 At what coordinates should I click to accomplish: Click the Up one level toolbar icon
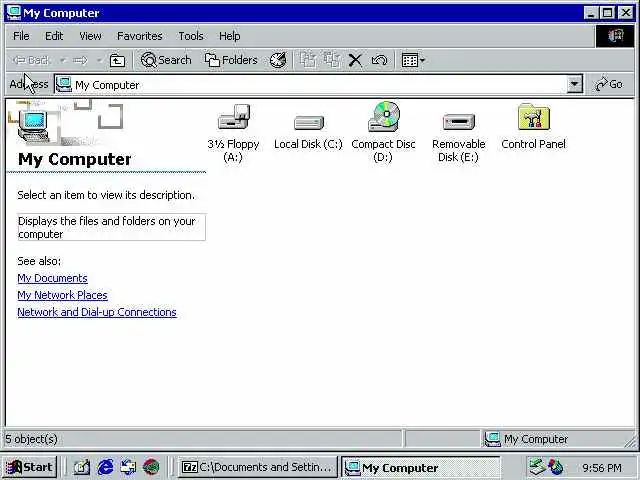[118, 61]
